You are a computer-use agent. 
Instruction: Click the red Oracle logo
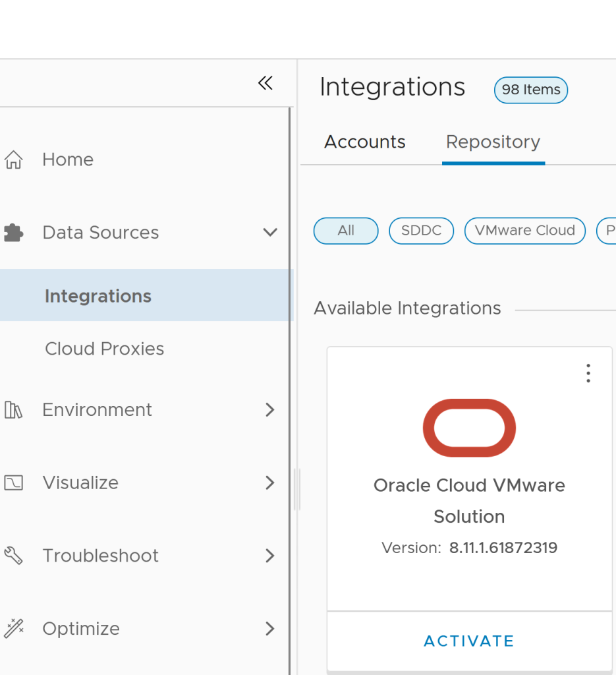pyautogui.click(x=469, y=428)
